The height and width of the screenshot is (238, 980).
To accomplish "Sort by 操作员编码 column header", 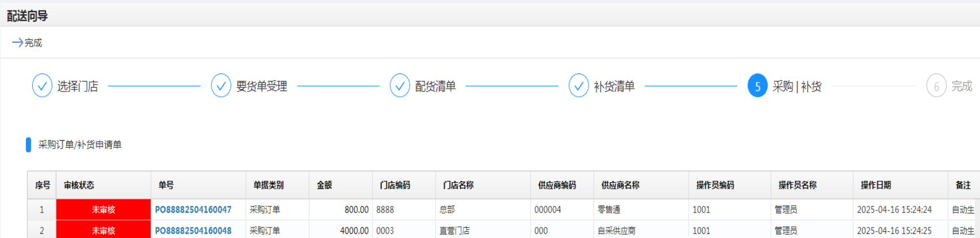I will click(x=729, y=185).
